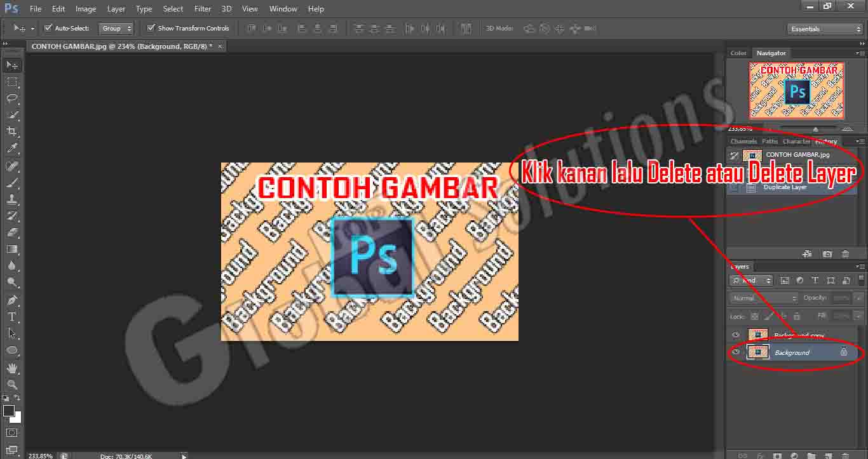Close the CONTOH GAMBAR.jpg document tab
This screenshot has height=459, width=868.
point(220,46)
